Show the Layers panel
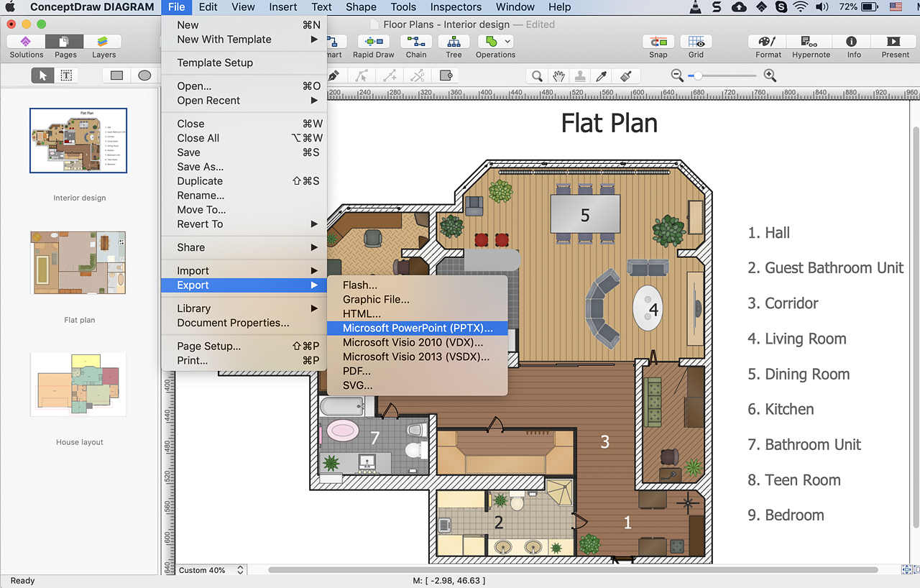 click(x=103, y=42)
